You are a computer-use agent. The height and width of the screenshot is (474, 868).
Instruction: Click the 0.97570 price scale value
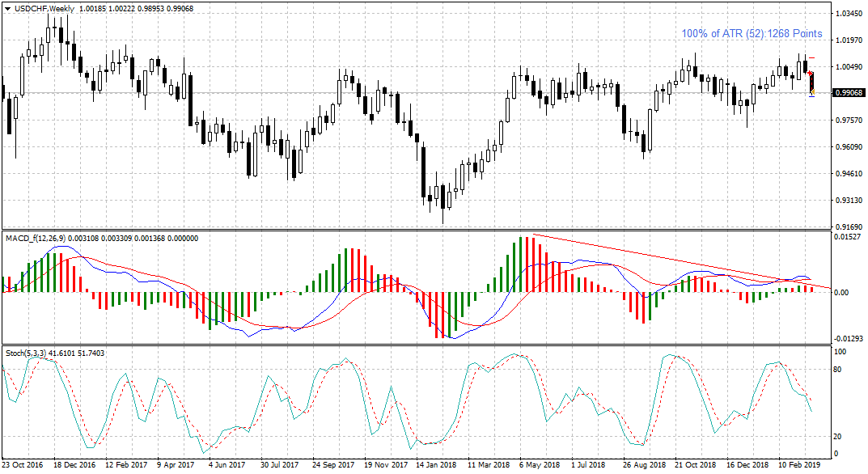click(x=849, y=121)
